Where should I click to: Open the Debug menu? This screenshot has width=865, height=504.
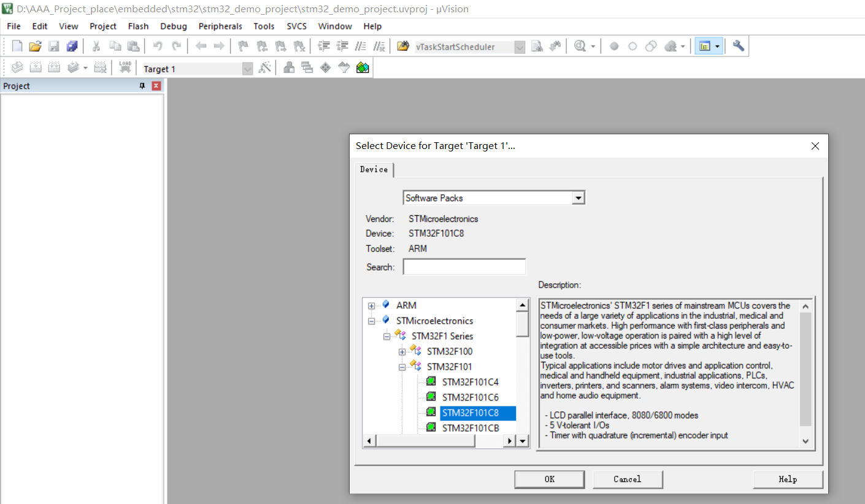(x=174, y=26)
